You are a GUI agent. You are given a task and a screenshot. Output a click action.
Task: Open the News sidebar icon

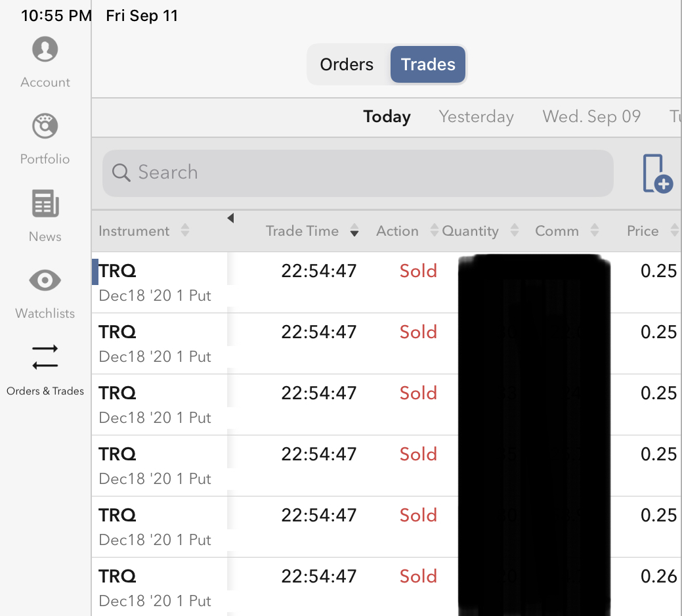pos(45,204)
